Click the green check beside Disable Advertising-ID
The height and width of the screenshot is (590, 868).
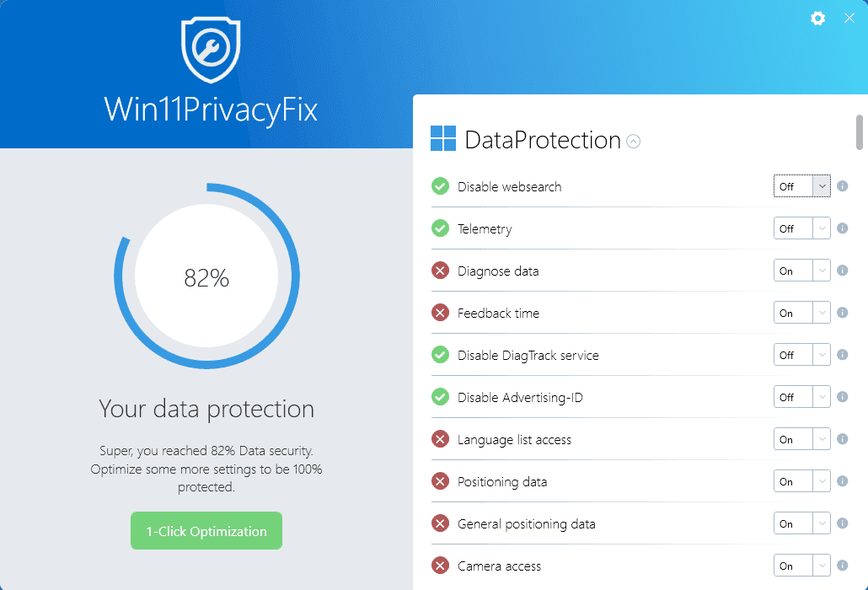click(440, 397)
